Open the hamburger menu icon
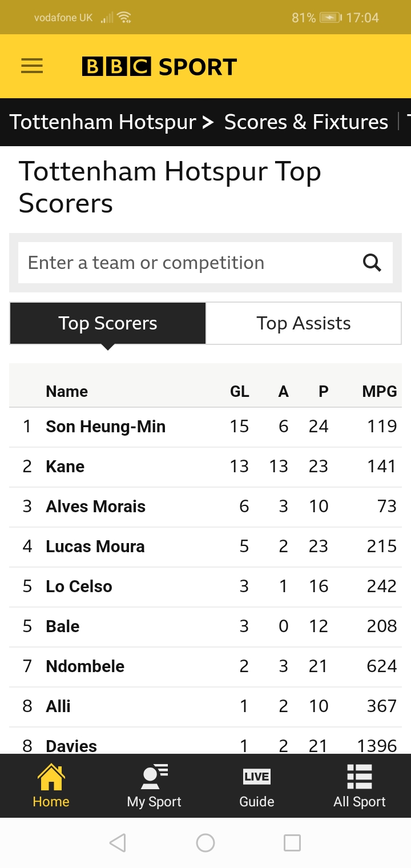Screen dimensions: 411x868 pyautogui.click(x=32, y=66)
